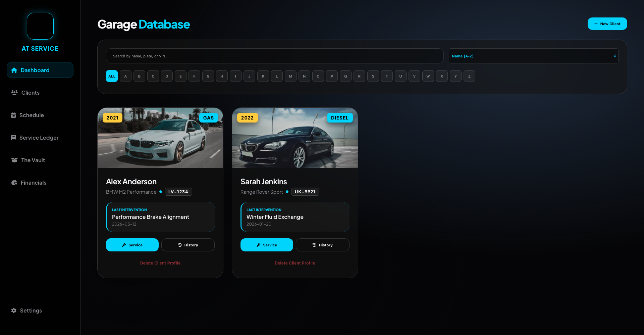Click the Settings gear icon

[x=14, y=310]
